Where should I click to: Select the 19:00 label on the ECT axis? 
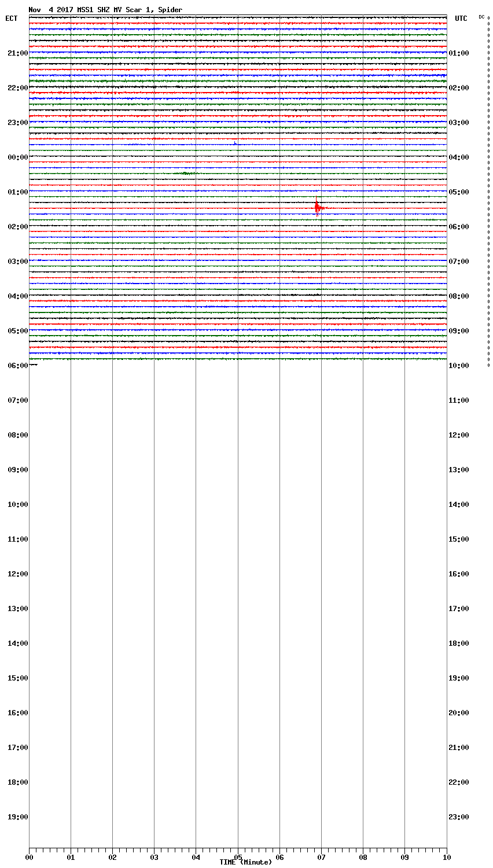point(18,817)
